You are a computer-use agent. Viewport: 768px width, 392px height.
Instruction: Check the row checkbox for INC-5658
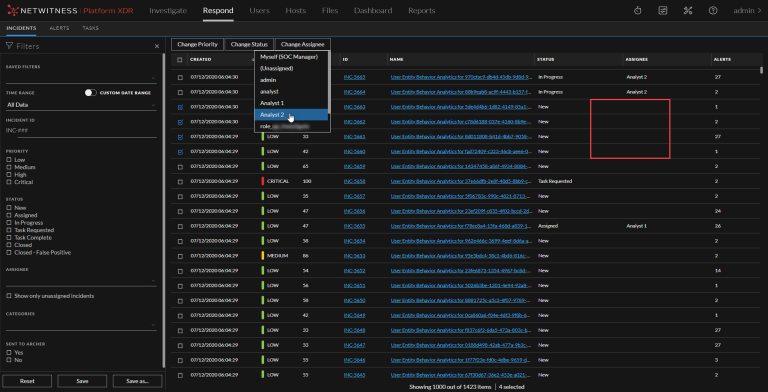tap(180, 181)
